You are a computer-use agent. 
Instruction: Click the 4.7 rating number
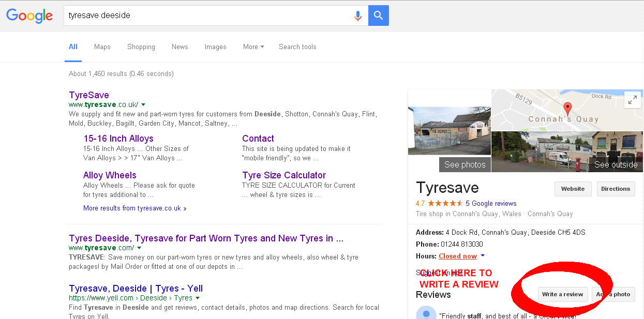(420, 203)
